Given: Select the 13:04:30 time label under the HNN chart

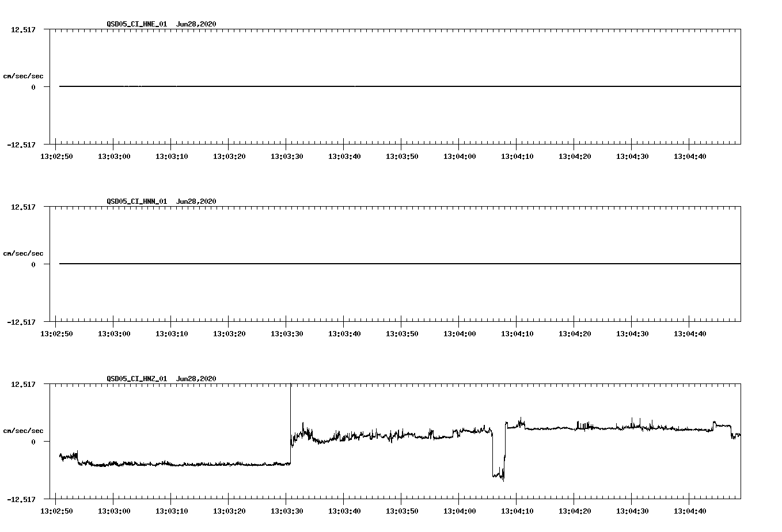Looking at the screenshot, I should 632,334.
